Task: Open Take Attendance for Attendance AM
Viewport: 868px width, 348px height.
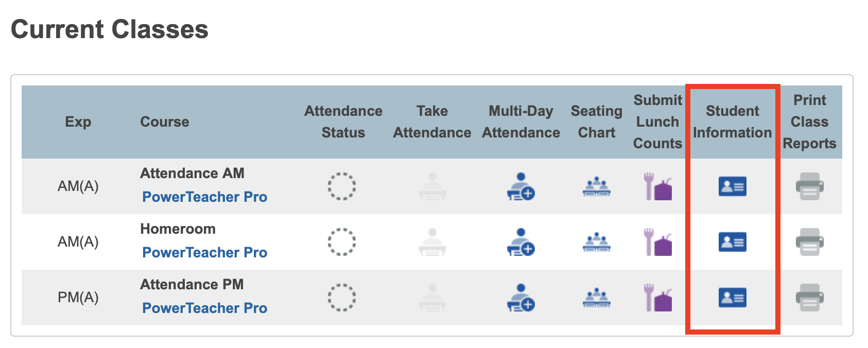Action: pos(432,187)
